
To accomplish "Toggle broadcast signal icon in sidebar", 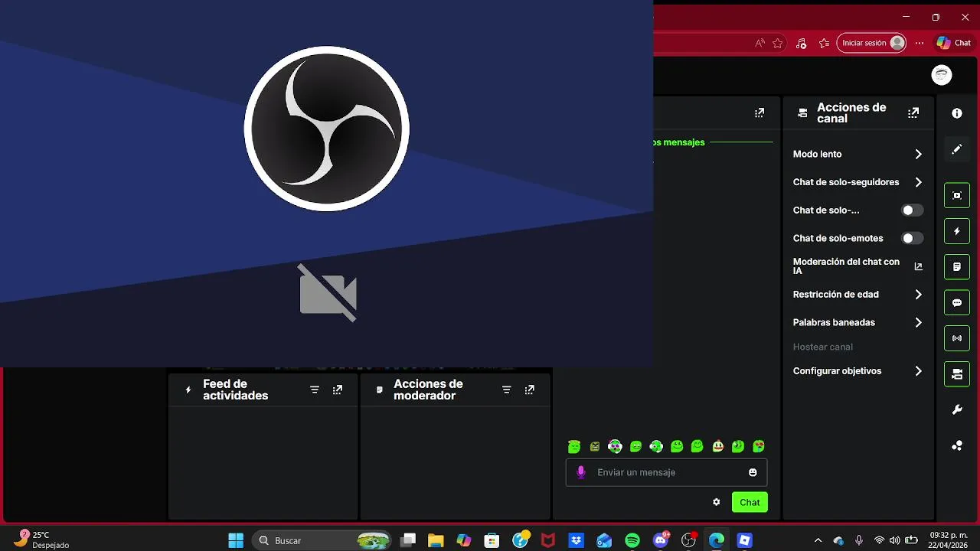I will pos(957,338).
